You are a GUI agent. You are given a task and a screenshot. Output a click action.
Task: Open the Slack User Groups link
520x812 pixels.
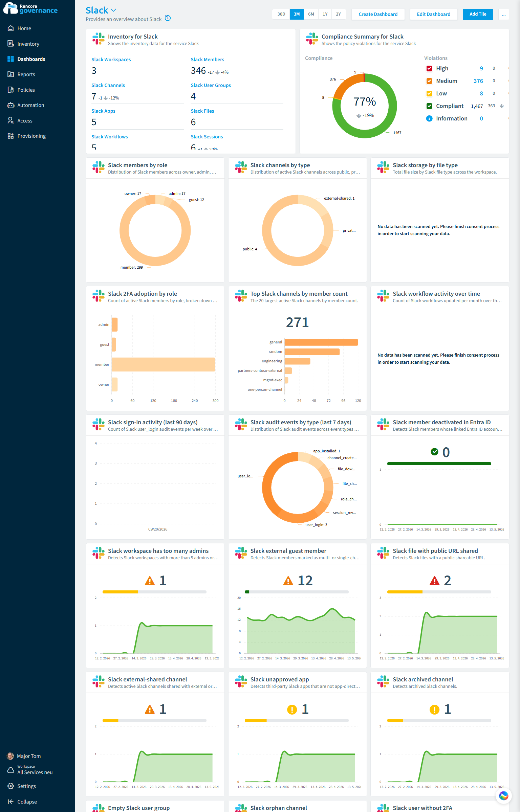point(211,85)
